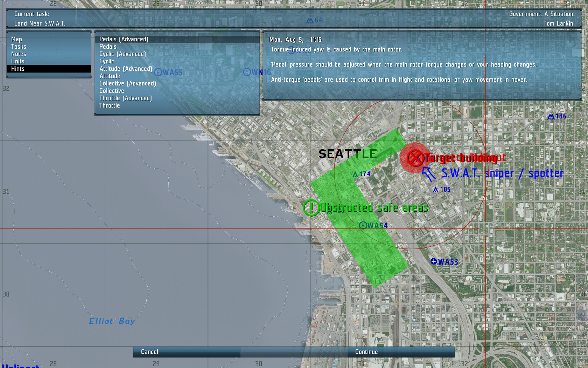Select the Cyclic (Advanced) hint

click(122, 54)
